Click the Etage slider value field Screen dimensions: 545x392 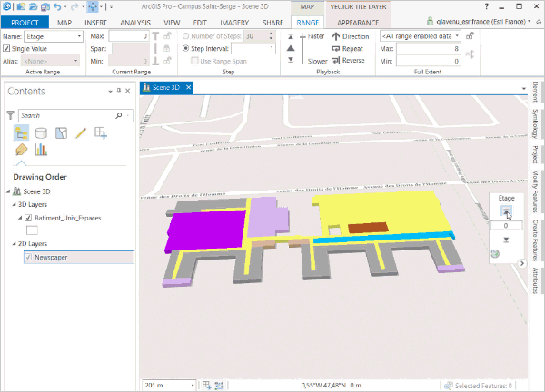[x=506, y=226]
